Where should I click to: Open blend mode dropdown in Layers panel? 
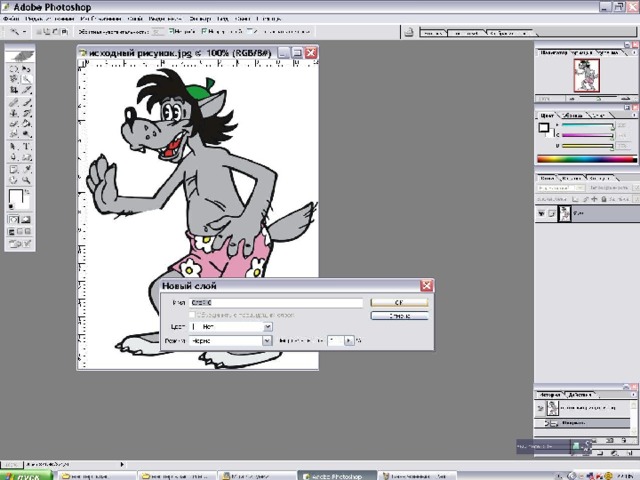click(580, 188)
